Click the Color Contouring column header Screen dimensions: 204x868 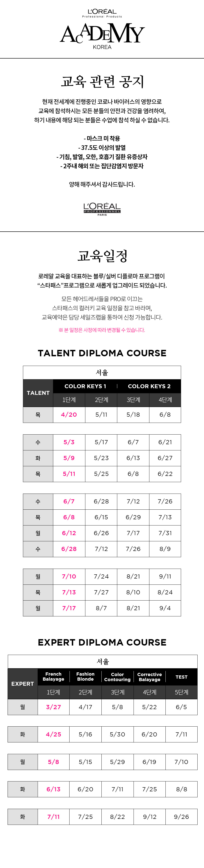(x=117, y=677)
